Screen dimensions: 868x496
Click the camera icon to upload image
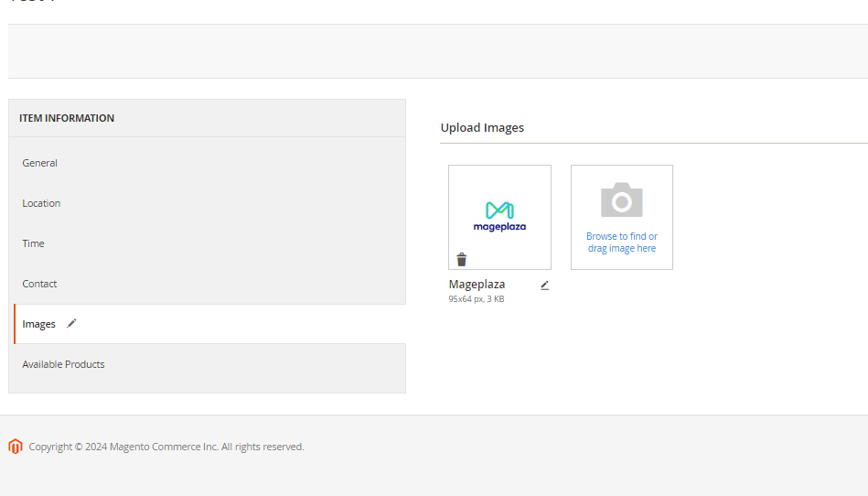pos(622,200)
